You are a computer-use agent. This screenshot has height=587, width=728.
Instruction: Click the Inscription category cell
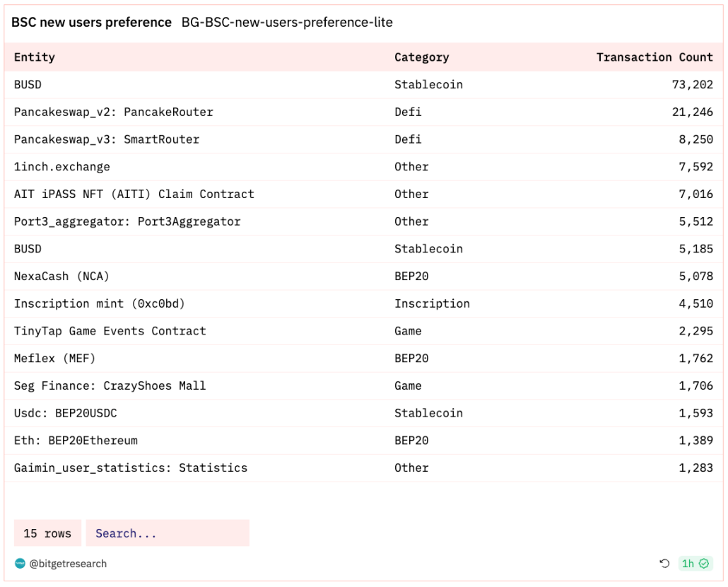point(432,303)
